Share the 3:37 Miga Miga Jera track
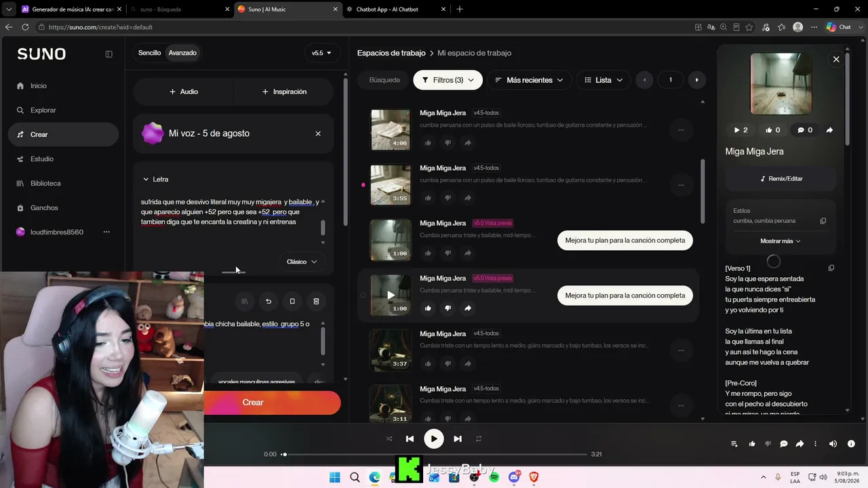 pos(468,363)
